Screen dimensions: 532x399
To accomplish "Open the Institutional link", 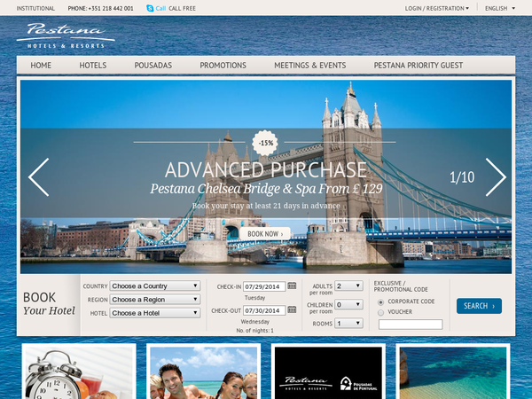I will (35, 8).
